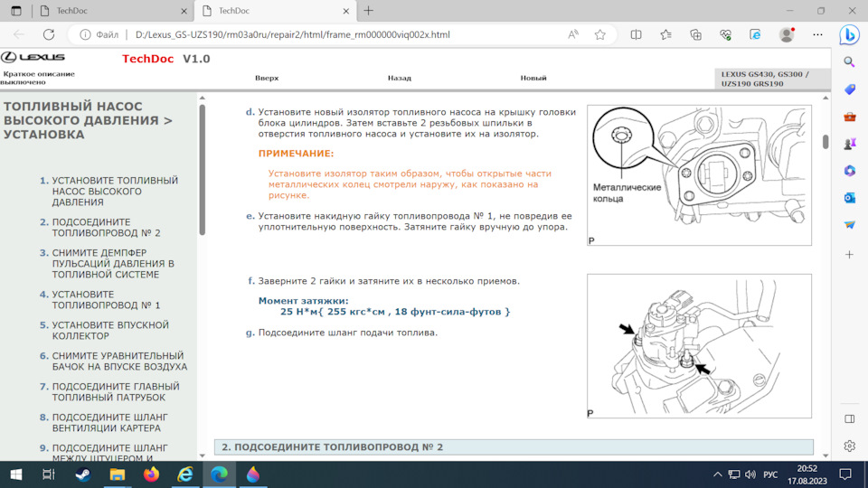Click the fuel pump nuts diagram
This screenshot has height=488, width=868.
(x=699, y=346)
